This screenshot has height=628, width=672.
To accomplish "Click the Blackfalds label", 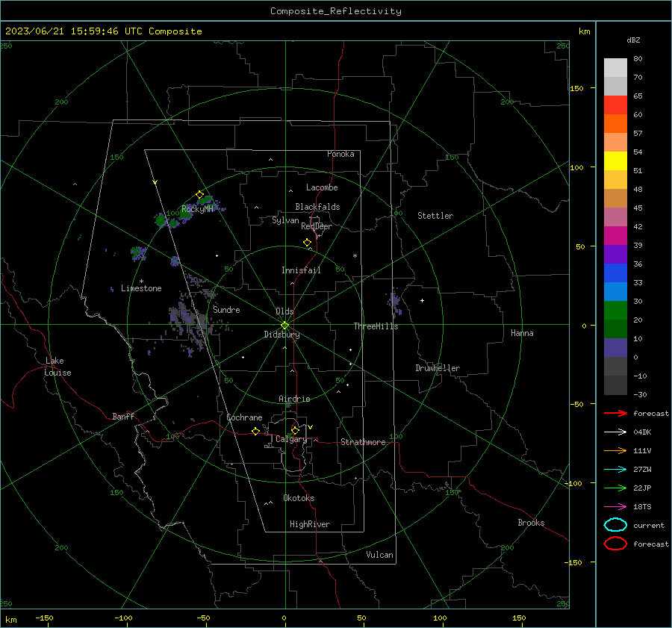I will tap(317, 207).
